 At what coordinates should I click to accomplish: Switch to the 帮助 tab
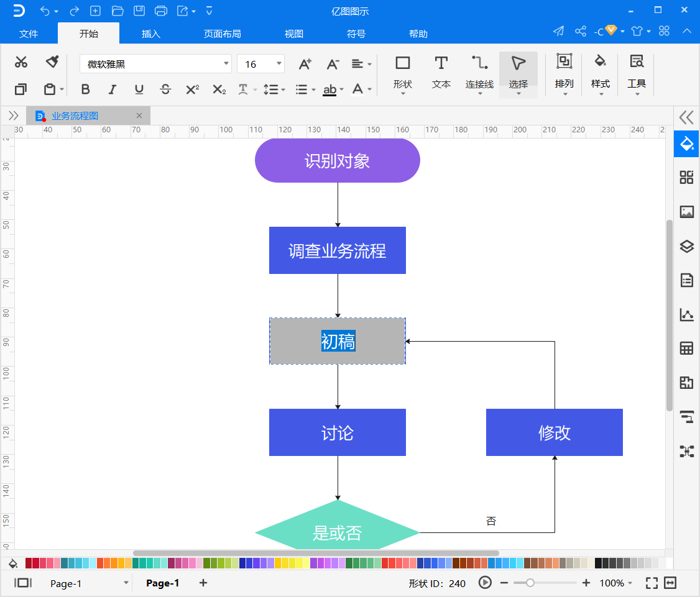click(418, 34)
